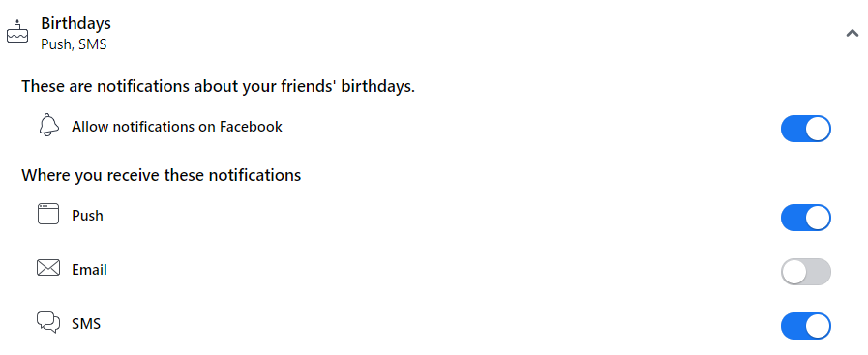868x355 pixels.
Task: Click the white knob of the Email switch
Action: [x=794, y=272]
